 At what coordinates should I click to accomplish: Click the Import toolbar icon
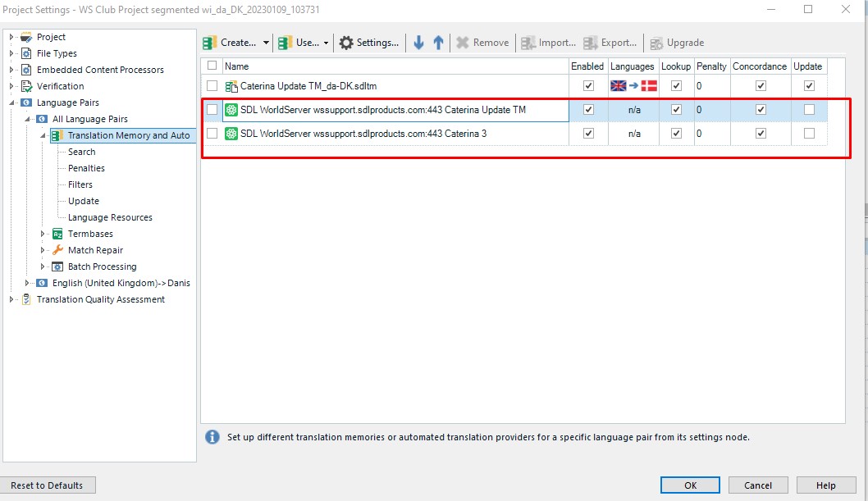point(528,43)
